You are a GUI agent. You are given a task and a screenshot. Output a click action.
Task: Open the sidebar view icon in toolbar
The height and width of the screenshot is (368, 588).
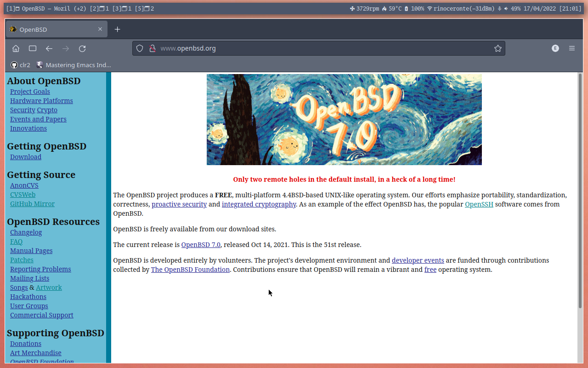[x=33, y=48]
